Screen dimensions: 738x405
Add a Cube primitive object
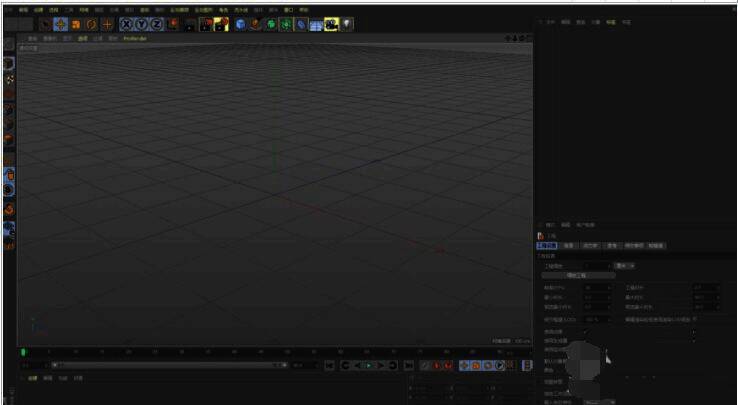240,24
